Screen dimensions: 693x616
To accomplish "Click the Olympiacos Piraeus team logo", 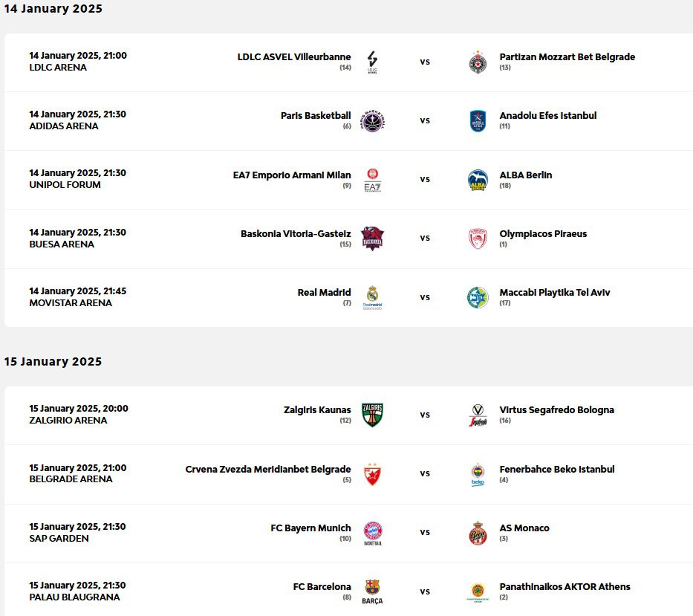I will (x=478, y=239).
